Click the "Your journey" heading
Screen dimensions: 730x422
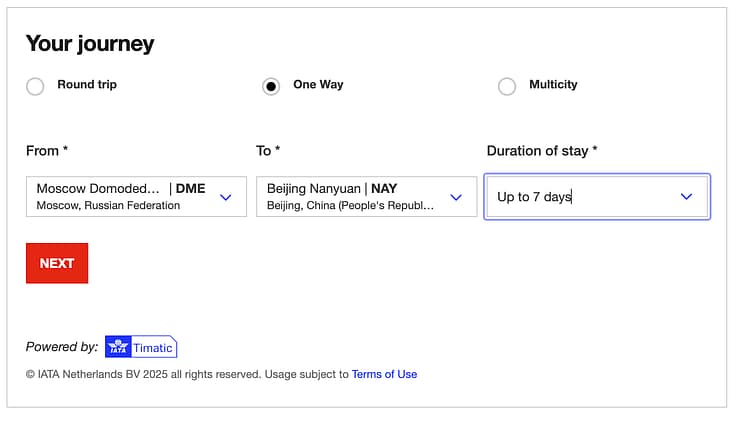(90, 44)
